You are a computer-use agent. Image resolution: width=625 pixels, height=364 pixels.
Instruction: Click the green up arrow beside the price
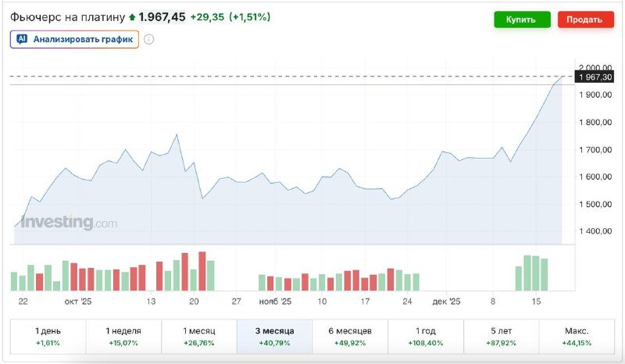click(132, 16)
